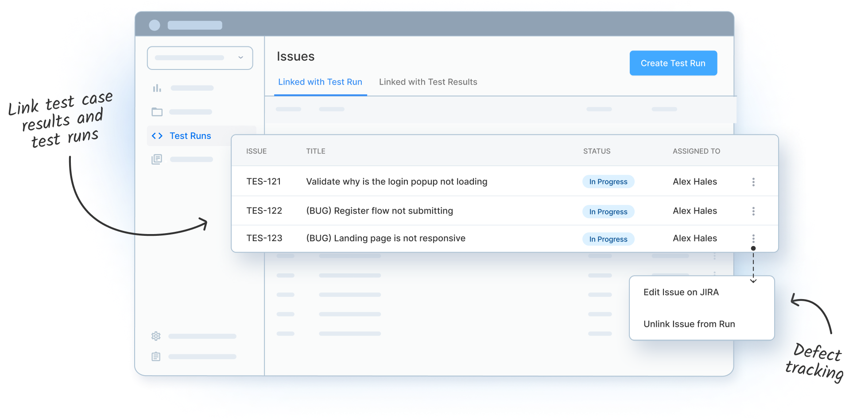
Task: Open the kebab menu for TES-121
Action: (753, 181)
